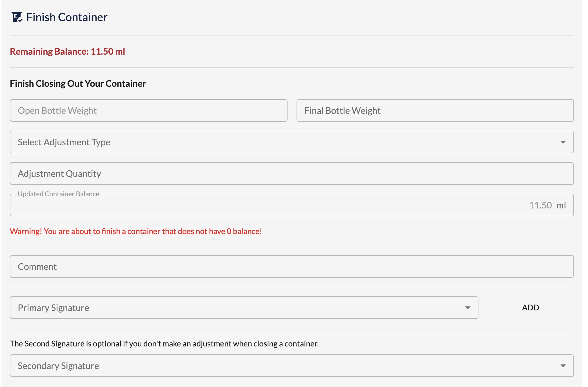Click into the Adjustment Quantity field
588x387 pixels.
[292, 174]
